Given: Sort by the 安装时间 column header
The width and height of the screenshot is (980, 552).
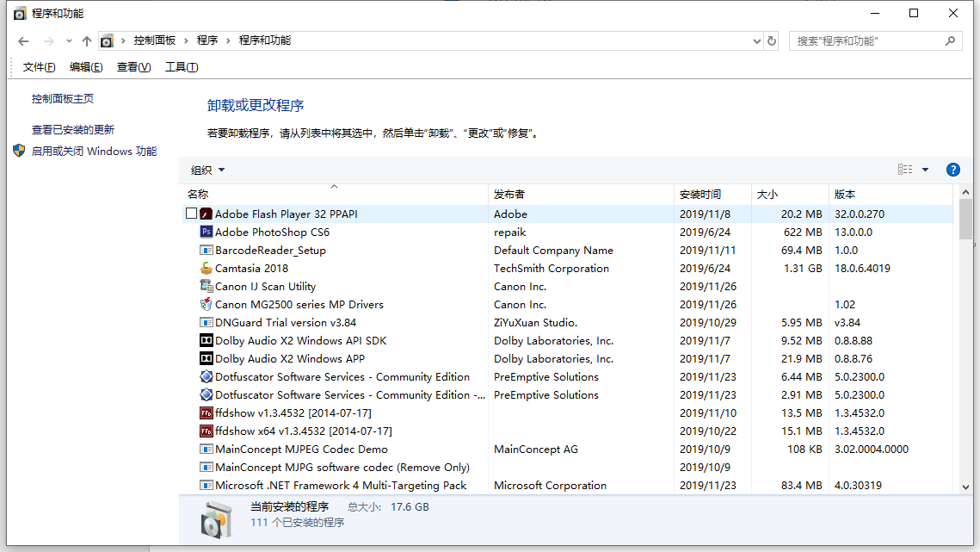Looking at the screenshot, I should click(712, 194).
